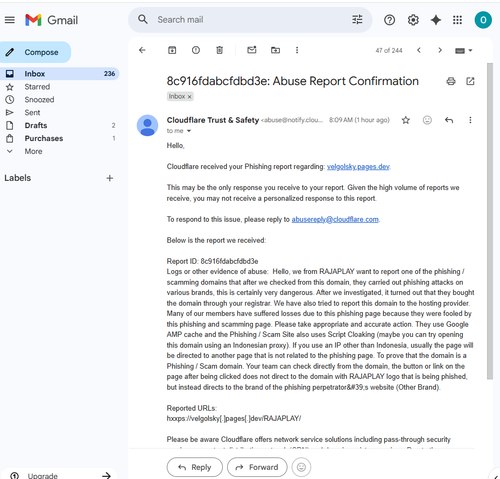The image size is (500, 479).
Task: Click the abusereply@cloudflare.com link
Action: [335, 219]
